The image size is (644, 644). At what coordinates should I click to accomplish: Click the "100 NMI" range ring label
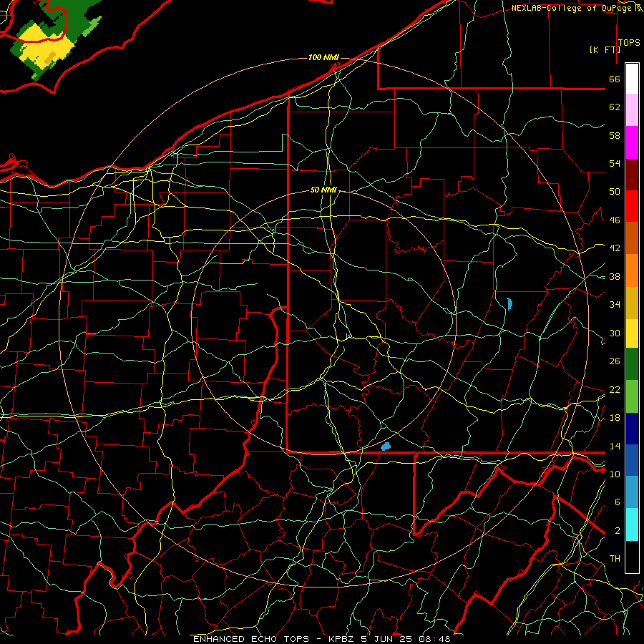[x=323, y=57]
